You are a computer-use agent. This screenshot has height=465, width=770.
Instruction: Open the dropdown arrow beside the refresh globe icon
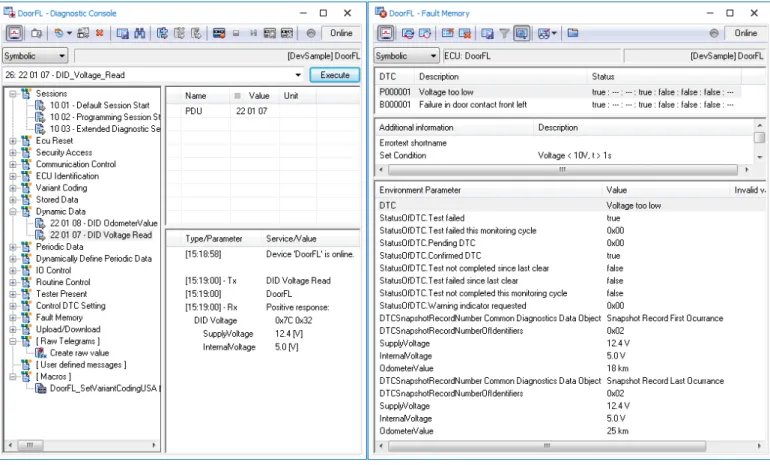[x=69, y=33]
